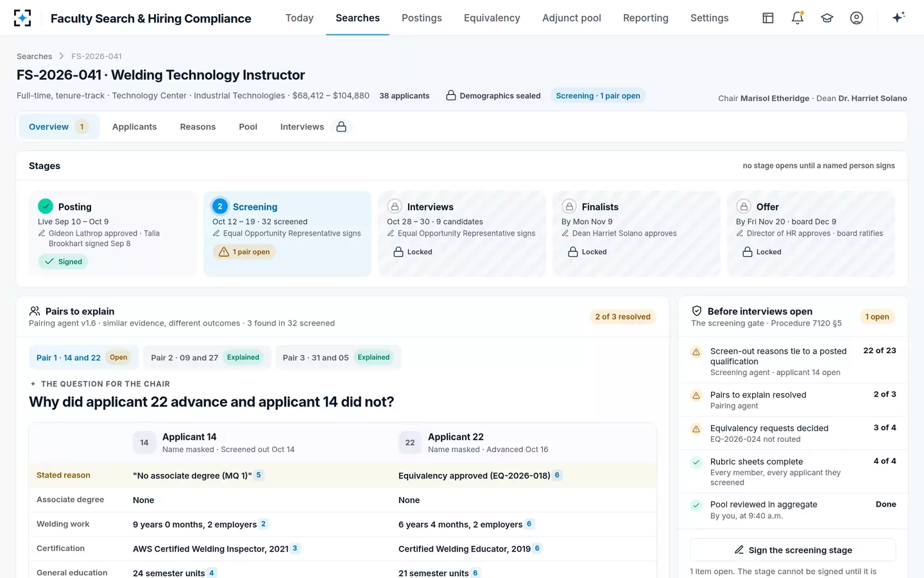Click the Posting stage green checkmark

pos(46,206)
